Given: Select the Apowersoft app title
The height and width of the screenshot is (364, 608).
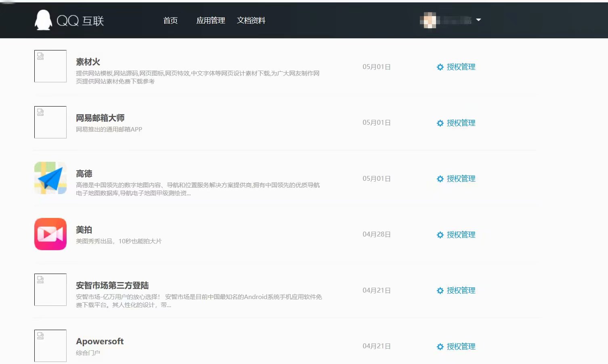Looking at the screenshot, I should pyautogui.click(x=100, y=341).
